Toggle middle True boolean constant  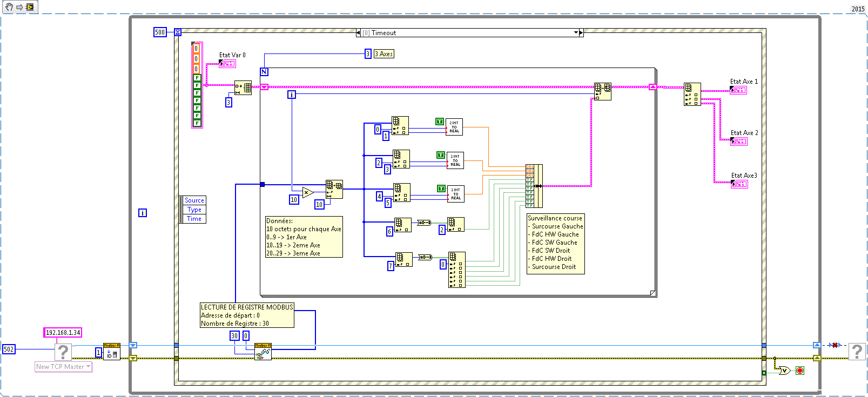tap(441, 155)
